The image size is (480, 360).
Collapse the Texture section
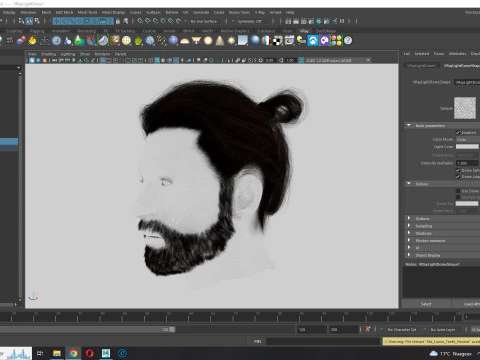[x=409, y=184]
